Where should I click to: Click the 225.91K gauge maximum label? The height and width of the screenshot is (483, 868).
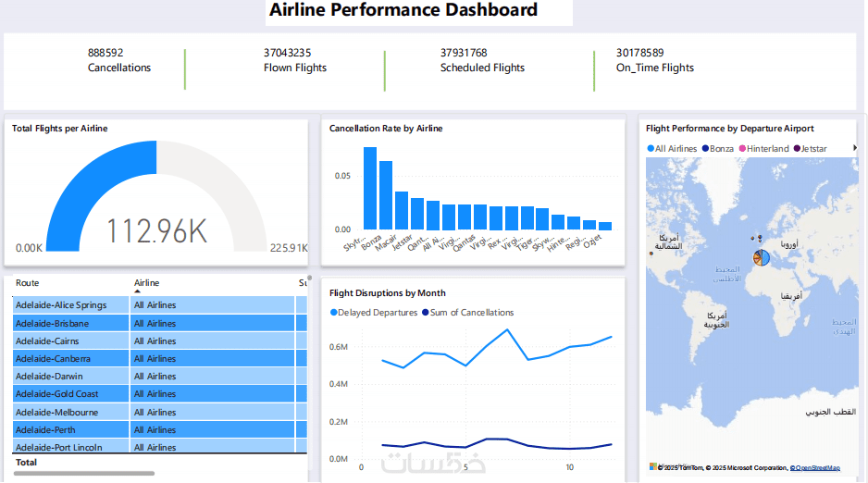pyautogui.click(x=289, y=248)
